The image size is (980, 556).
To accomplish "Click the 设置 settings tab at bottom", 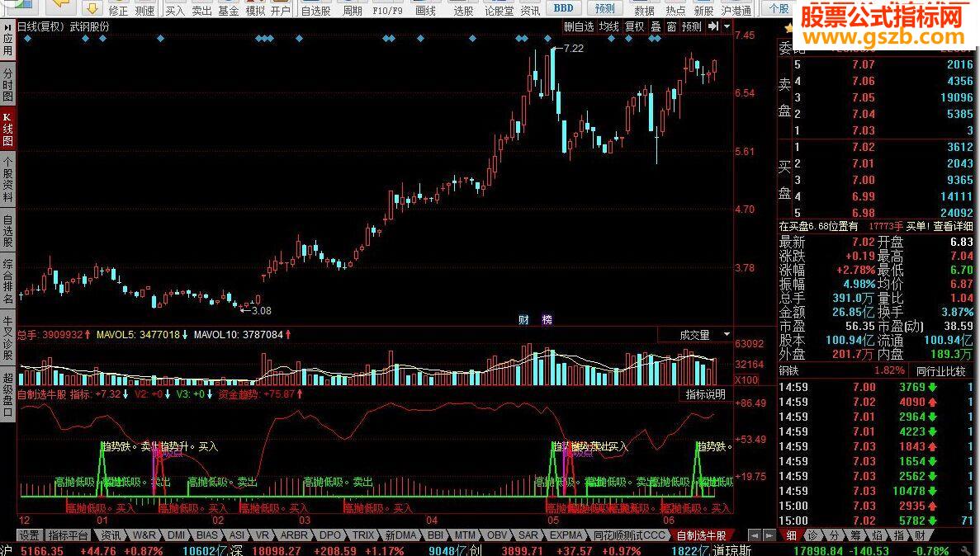I will point(29,535).
